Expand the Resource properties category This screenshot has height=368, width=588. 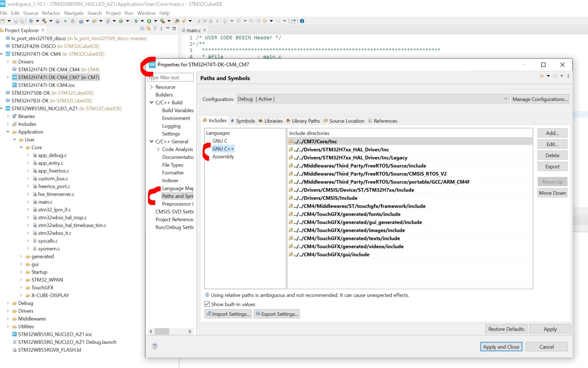pos(152,87)
